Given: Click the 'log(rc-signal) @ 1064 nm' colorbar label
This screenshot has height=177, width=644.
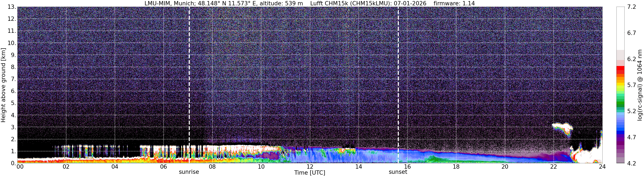Looking at the screenshot, I should [640, 85].
